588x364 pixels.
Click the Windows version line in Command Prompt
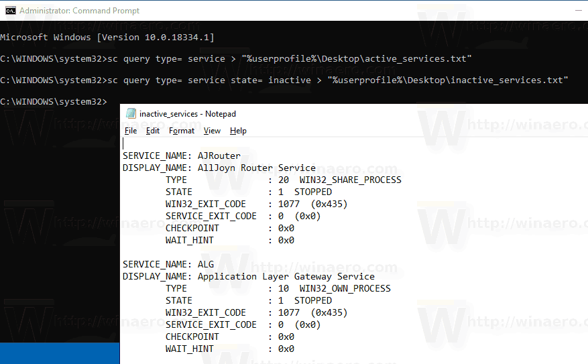(x=107, y=37)
